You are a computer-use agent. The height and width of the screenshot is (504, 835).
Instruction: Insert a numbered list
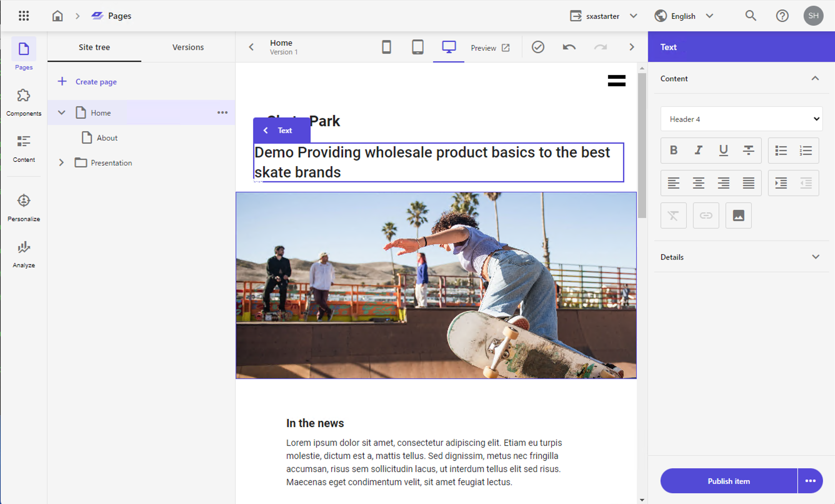(806, 150)
